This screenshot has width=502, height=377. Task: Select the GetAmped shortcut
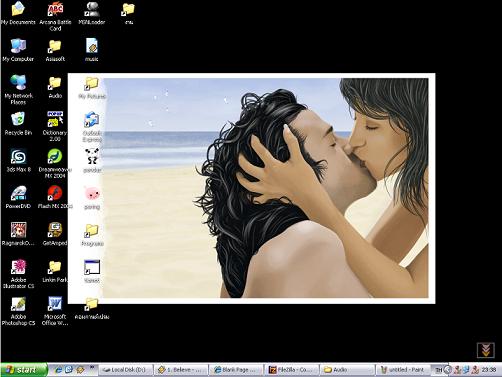tap(55, 234)
